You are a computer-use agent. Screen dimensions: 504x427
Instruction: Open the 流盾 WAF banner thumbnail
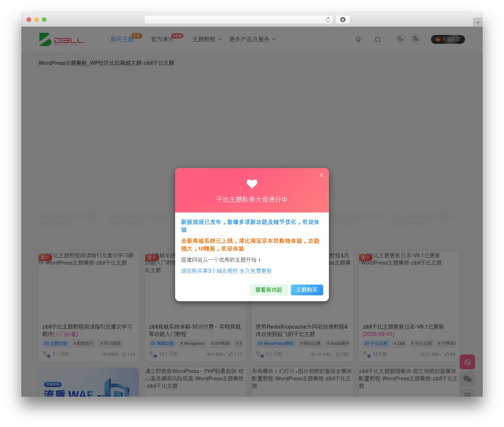pos(89,382)
